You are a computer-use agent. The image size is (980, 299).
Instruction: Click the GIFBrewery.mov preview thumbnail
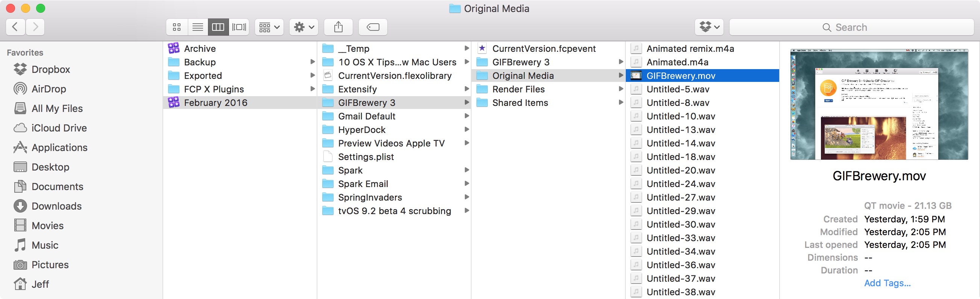pos(879,104)
